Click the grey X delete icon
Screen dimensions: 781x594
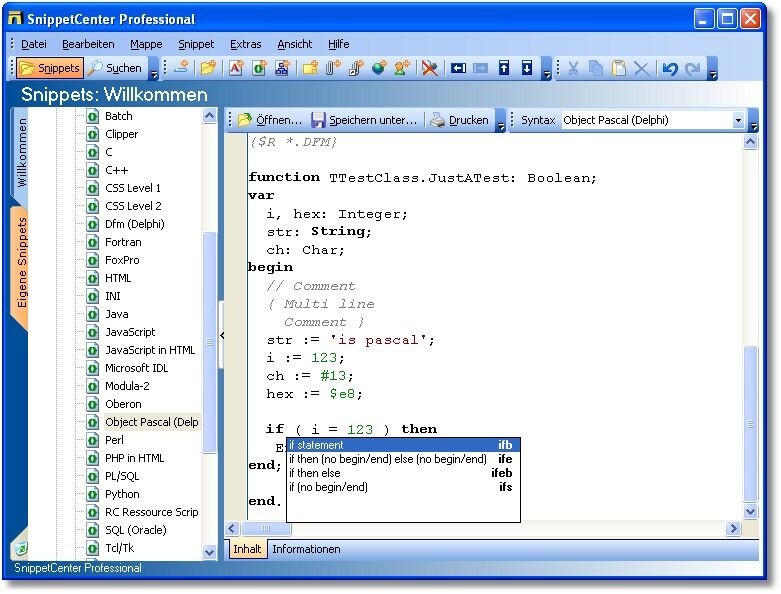(x=642, y=68)
